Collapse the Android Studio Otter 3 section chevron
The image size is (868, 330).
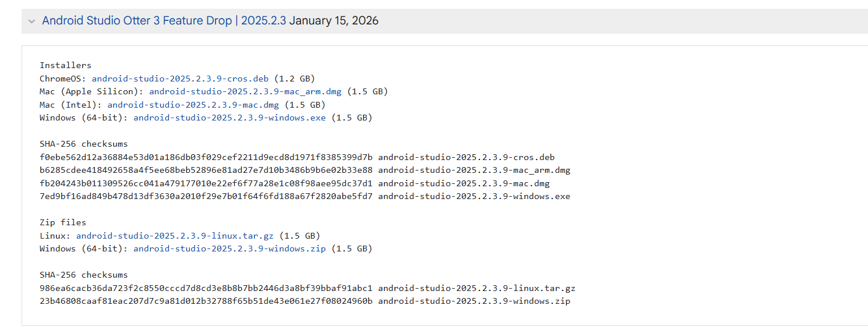point(31,22)
